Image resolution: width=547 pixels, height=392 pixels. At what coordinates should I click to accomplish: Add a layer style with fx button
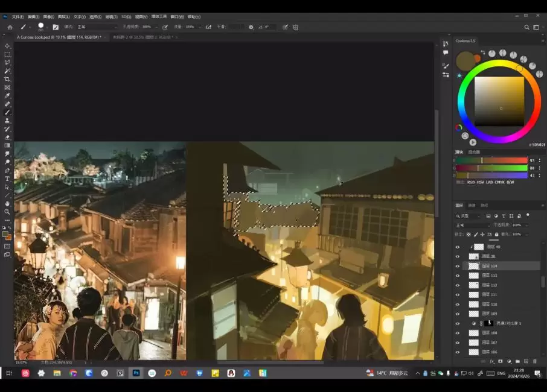coord(492,362)
